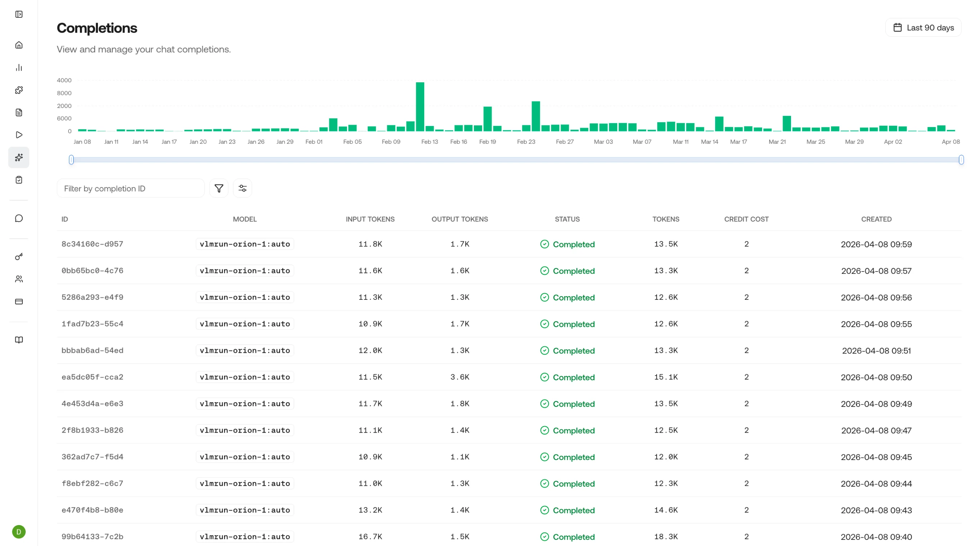The image size is (980, 546).
Task: Sort by the ID column header
Action: [x=65, y=220]
